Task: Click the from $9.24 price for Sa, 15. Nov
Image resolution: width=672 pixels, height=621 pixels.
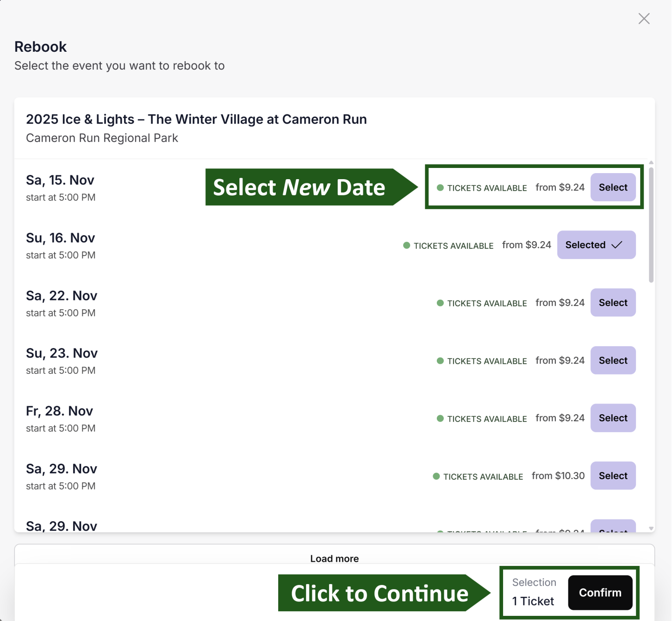Action: click(x=560, y=187)
